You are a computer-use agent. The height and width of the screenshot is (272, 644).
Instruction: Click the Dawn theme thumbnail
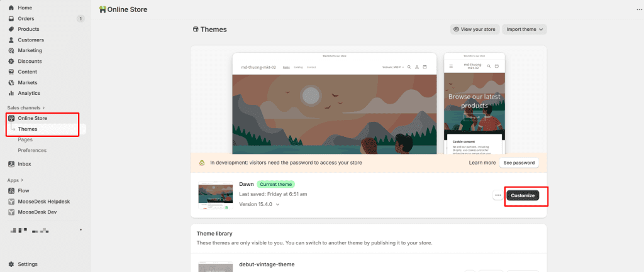click(216, 195)
